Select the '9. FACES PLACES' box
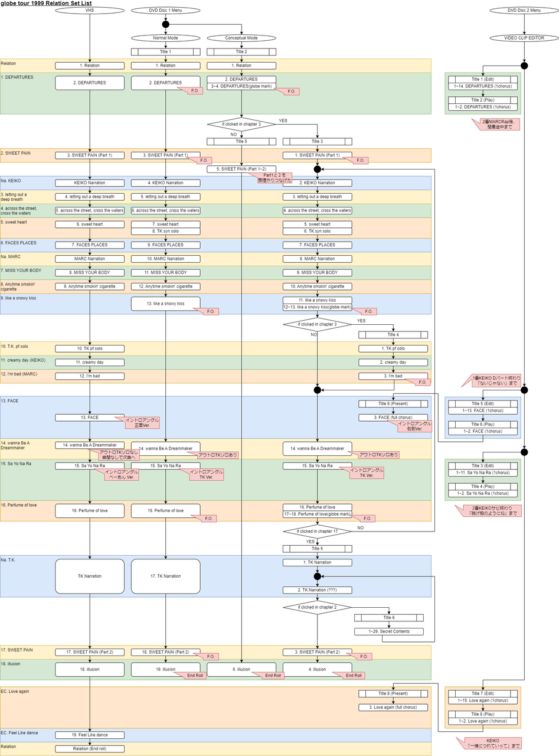 point(165,245)
